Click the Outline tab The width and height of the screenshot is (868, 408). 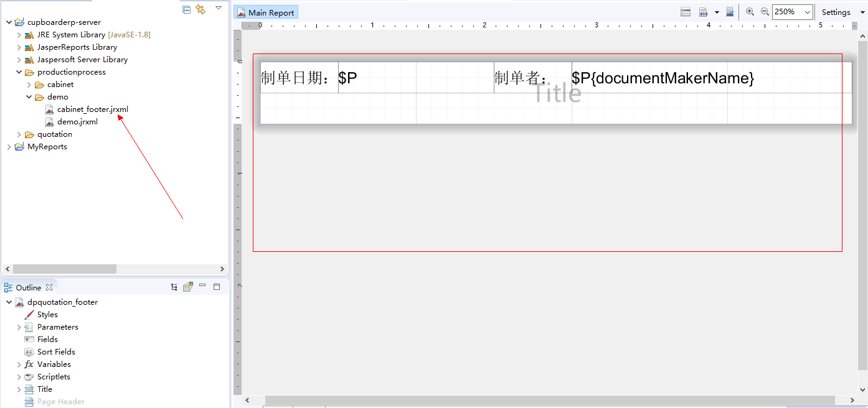tap(28, 287)
